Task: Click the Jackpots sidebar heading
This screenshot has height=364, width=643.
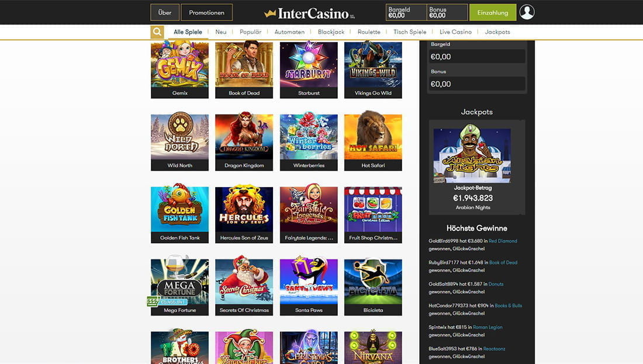Action: (476, 112)
